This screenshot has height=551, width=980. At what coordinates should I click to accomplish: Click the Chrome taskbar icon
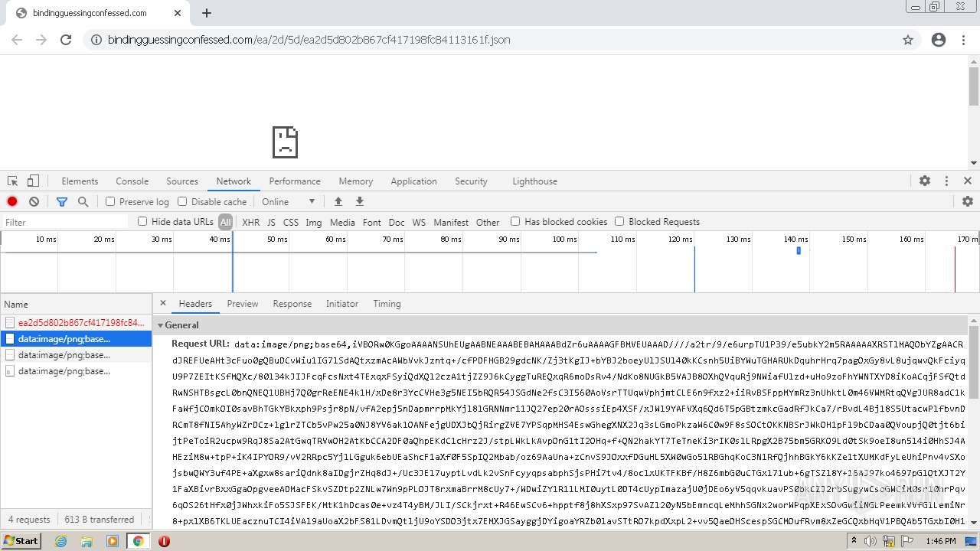[138, 541]
